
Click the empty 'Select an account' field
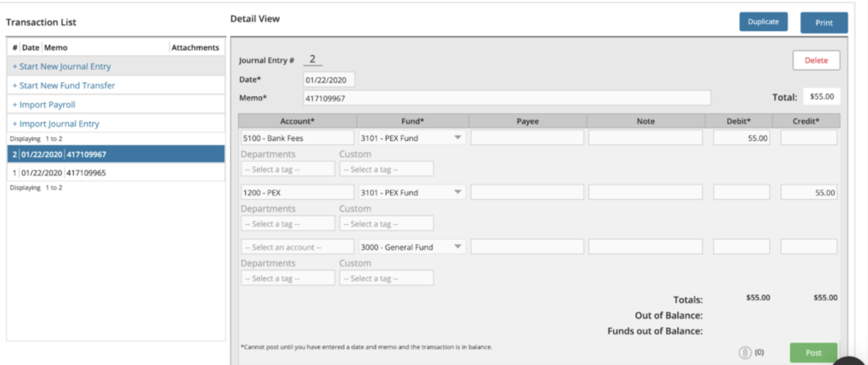[297, 247]
